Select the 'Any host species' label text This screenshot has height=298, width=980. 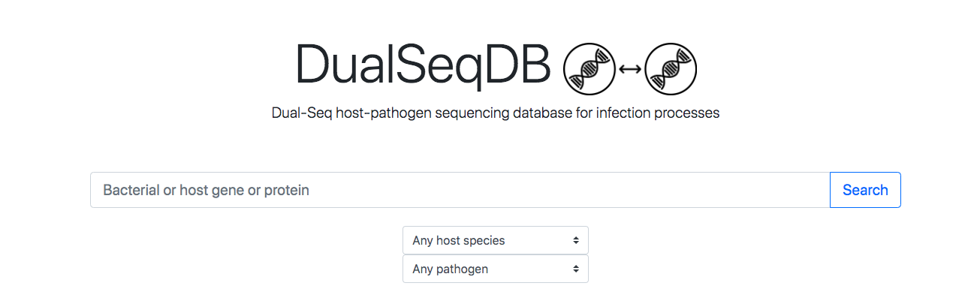459,241
